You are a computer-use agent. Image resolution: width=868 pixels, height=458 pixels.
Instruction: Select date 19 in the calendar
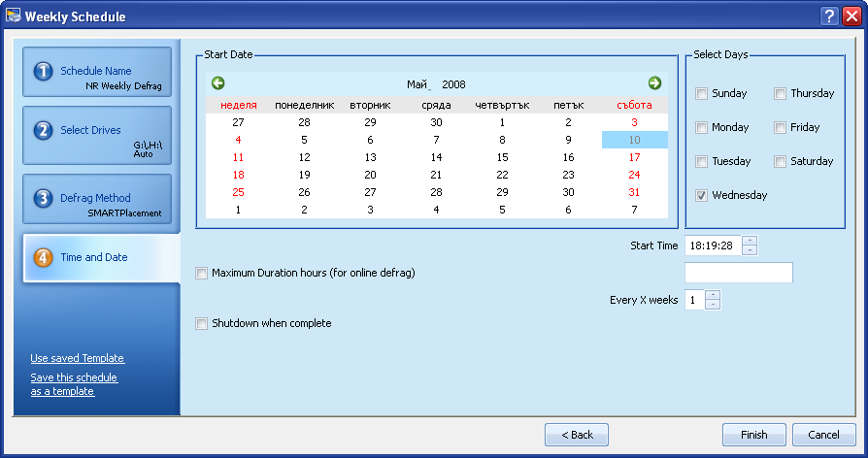point(305,175)
